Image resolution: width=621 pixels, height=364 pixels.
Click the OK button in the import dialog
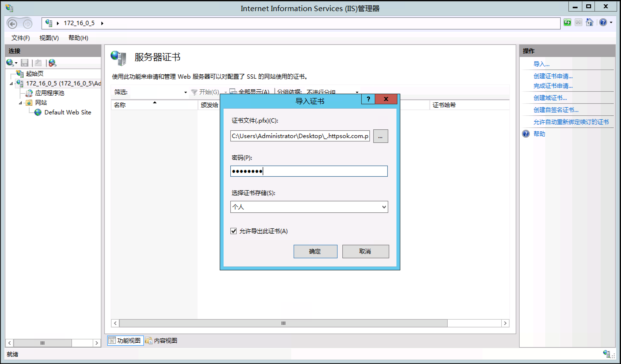[315, 252]
